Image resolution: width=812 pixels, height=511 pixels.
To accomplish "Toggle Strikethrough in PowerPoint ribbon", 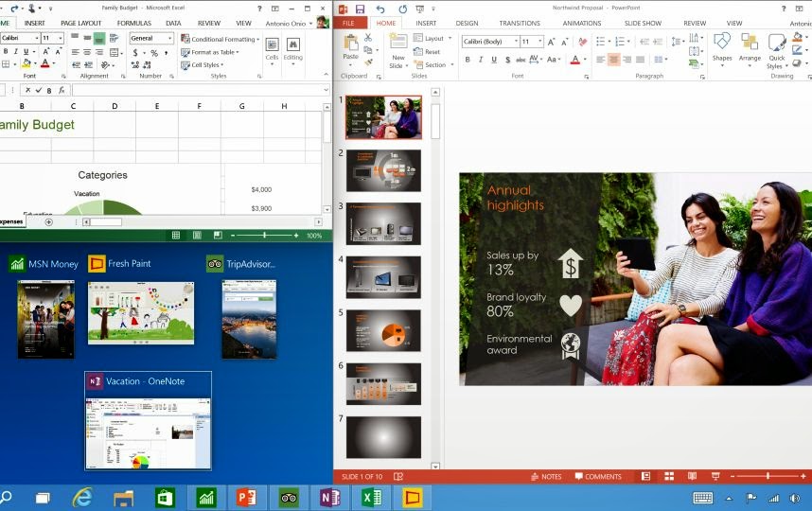I will 521,60.
